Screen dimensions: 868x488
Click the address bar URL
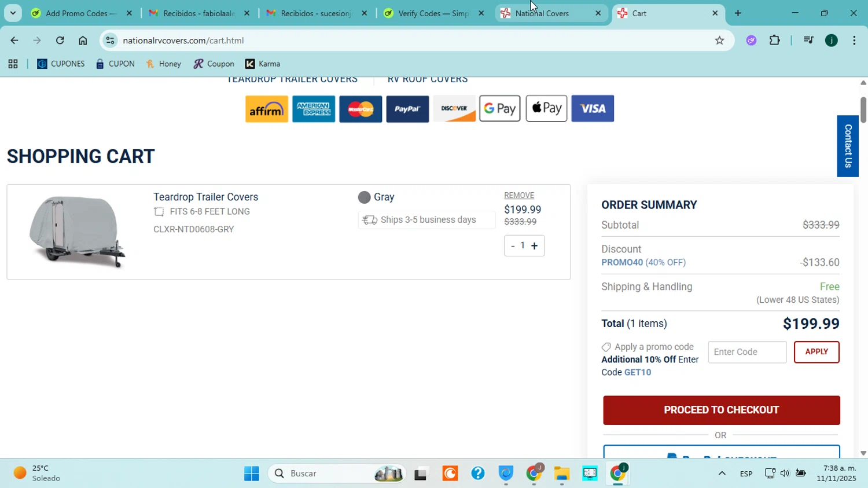pos(183,41)
